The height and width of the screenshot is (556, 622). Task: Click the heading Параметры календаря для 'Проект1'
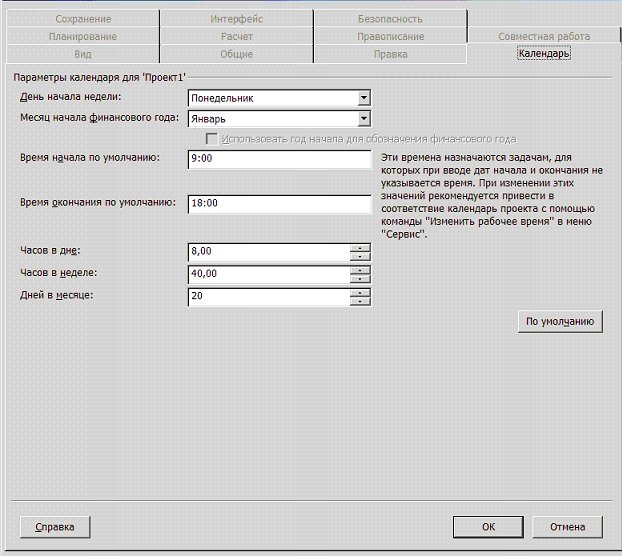click(99, 77)
